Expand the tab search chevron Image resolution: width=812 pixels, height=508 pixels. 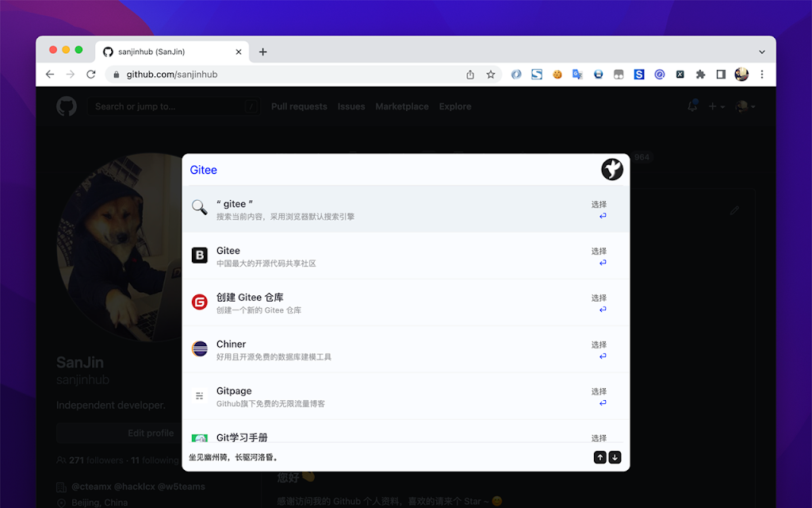tap(762, 52)
